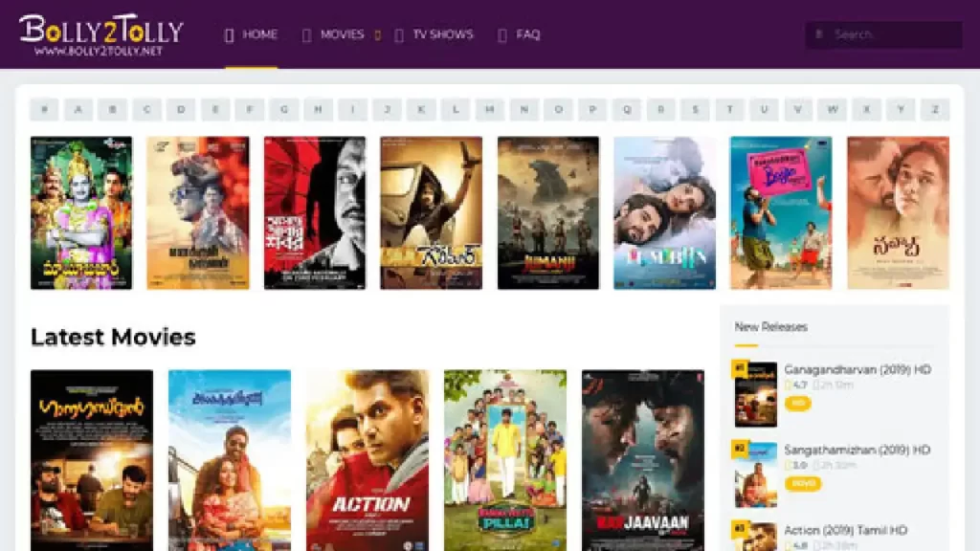The image size is (980, 551).
Task: Click the icon beside TV SHOWS
Action: pyautogui.click(x=399, y=35)
